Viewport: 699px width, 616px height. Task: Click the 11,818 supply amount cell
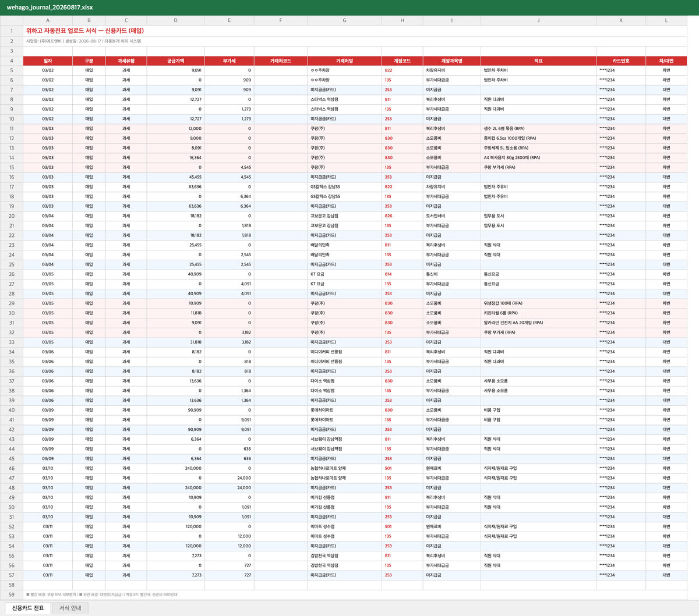(x=175, y=313)
